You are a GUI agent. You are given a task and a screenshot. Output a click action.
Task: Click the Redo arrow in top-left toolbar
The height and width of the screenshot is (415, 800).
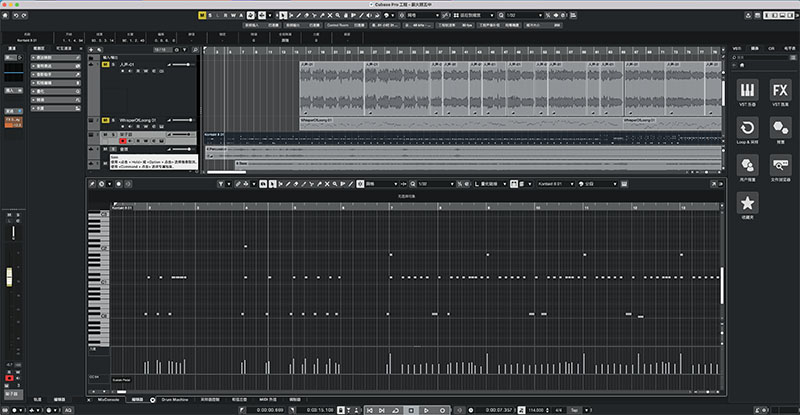(24, 15)
